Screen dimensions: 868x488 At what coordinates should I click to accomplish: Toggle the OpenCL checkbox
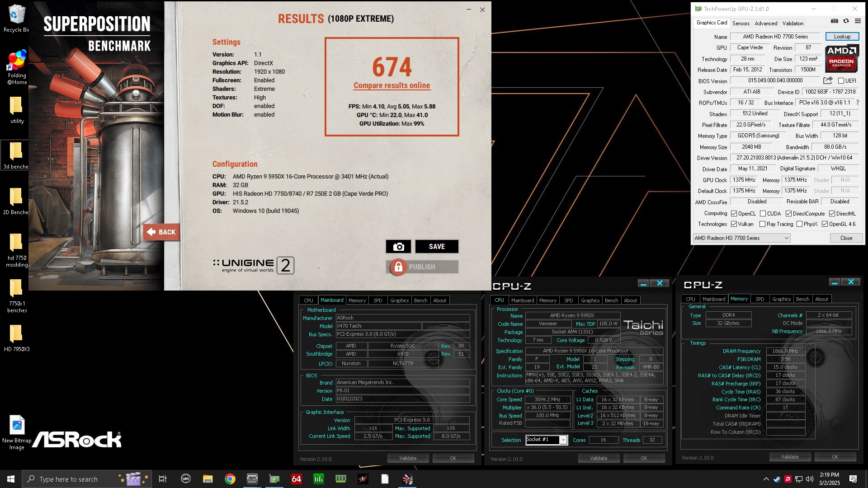734,214
